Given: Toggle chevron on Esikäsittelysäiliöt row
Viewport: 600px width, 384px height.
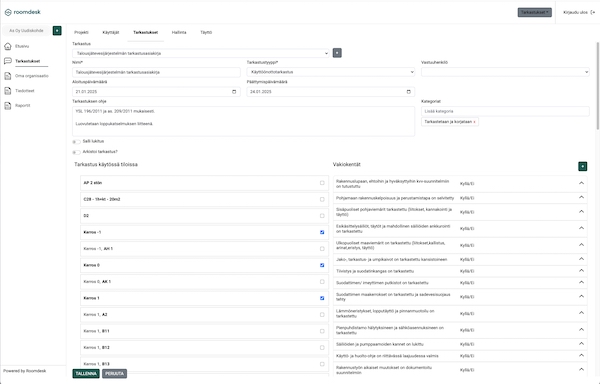Looking at the screenshot, I should pyautogui.click(x=581, y=228).
